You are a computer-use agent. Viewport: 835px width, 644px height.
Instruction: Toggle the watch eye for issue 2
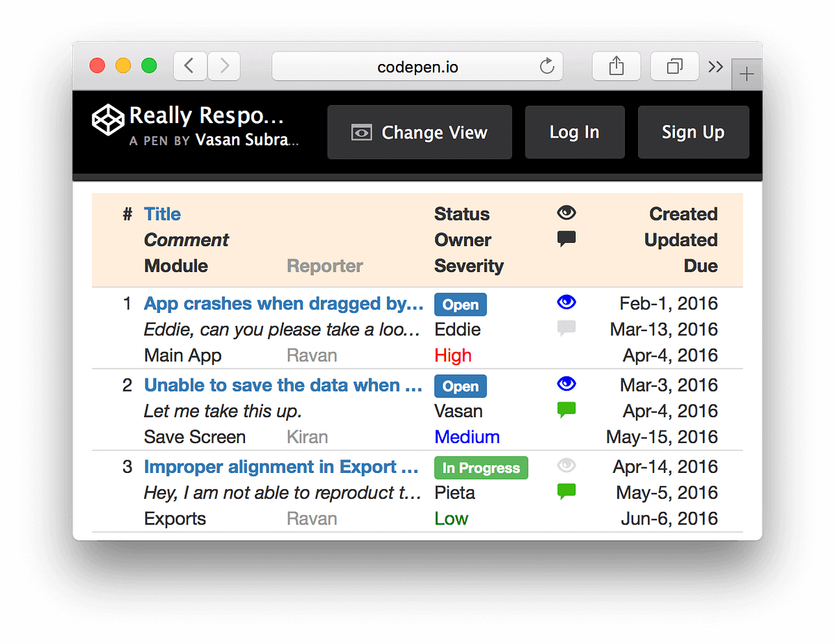[x=566, y=384]
